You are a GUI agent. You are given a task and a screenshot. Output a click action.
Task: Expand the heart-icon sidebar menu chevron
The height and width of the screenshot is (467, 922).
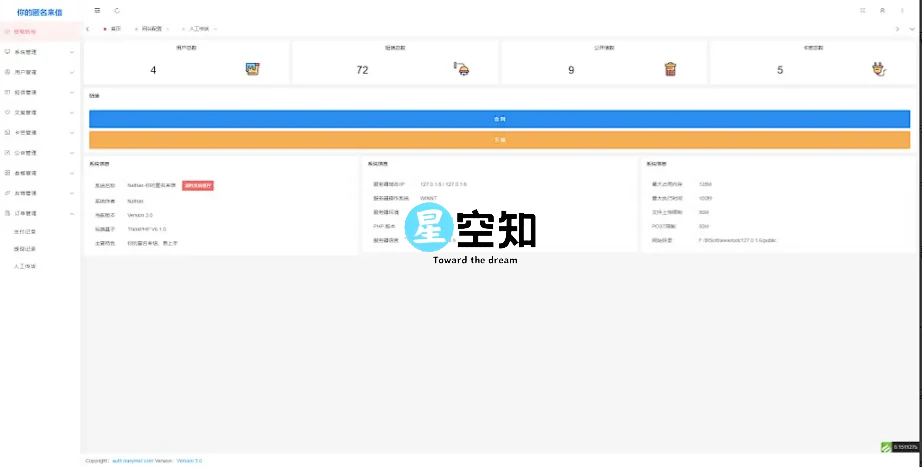click(72, 112)
